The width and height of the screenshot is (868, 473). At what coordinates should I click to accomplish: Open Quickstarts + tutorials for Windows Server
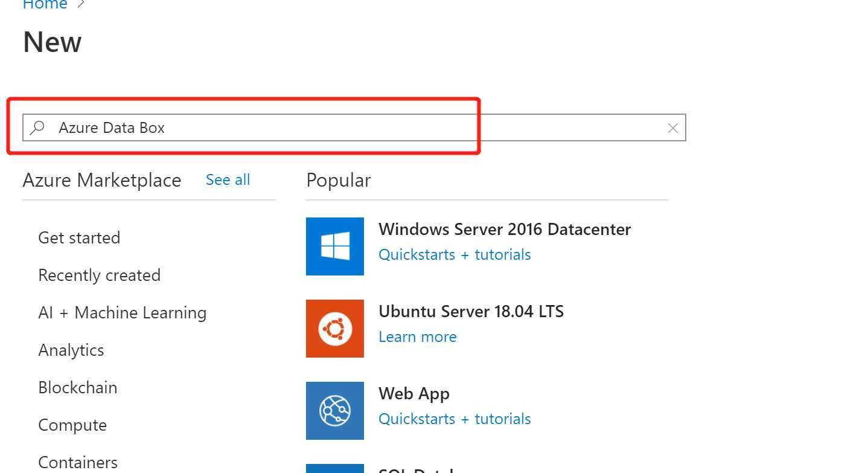[x=455, y=255]
